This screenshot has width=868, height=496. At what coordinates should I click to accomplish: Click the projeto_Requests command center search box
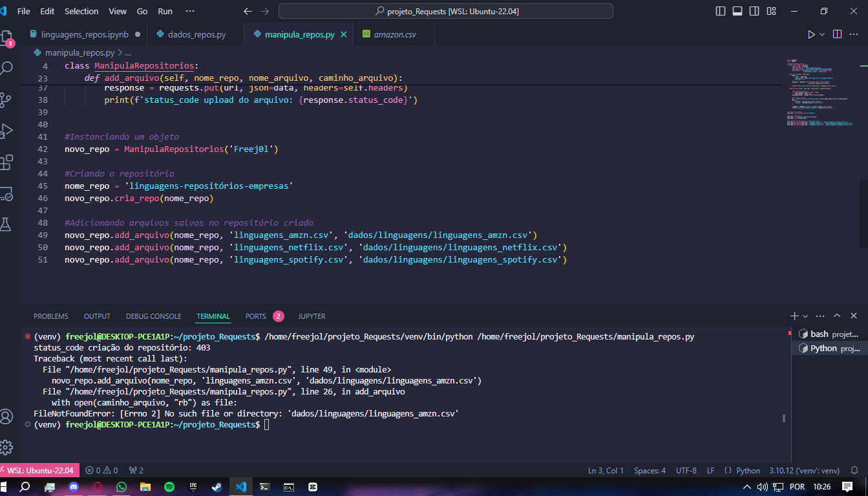pos(446,11)
